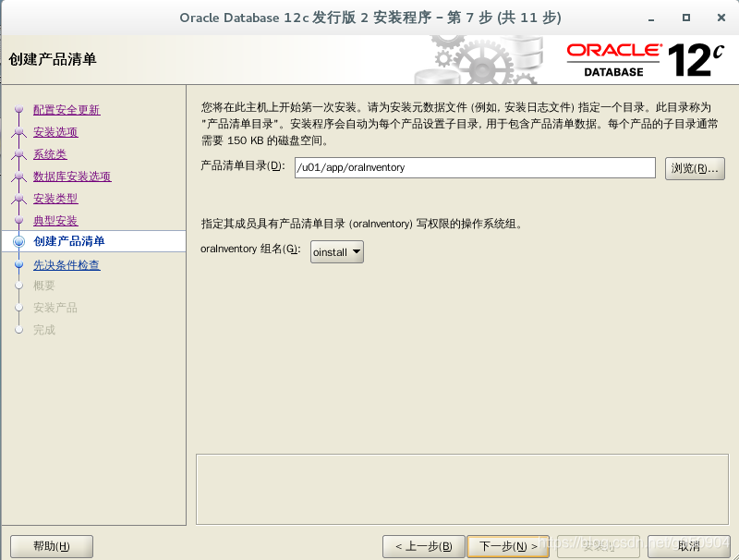Viewport: 739px width, 560px height.
Task: Go to the 安装选项 step
Action: (55, 132)
